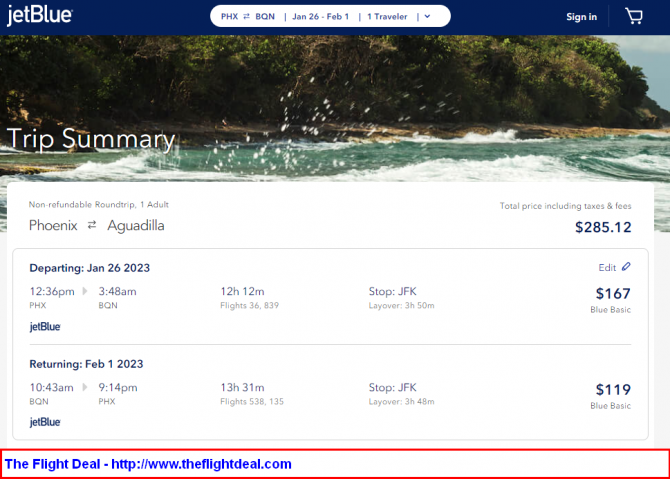Click the jetBlue logo under returning flight
Viewport: 670px width, 479px height.
click(45, 422)
